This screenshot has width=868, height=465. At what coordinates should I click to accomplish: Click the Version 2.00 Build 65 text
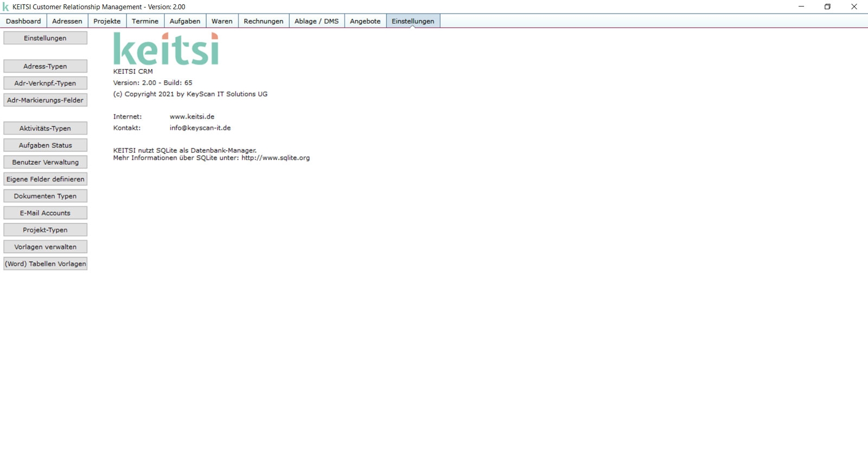tap(152, 82)
